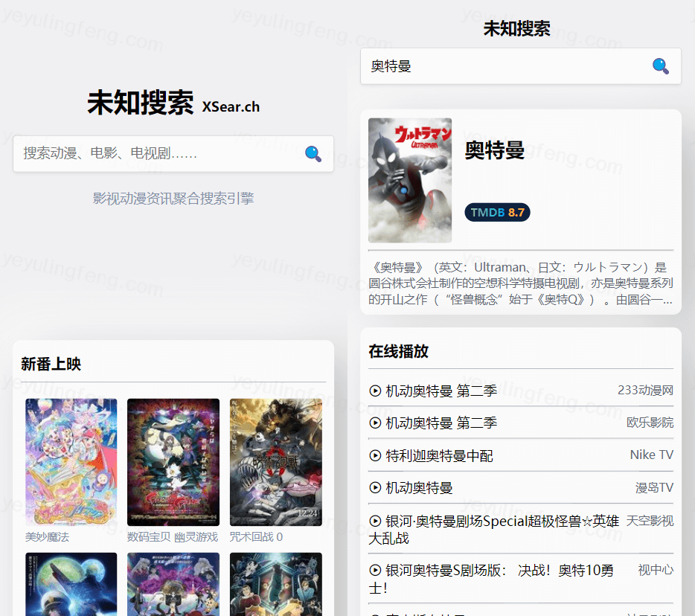Click the 奥特曼 description text
The height and width of the screenshot is (616, 695).
pyautogui.click(x=521, y=283)
